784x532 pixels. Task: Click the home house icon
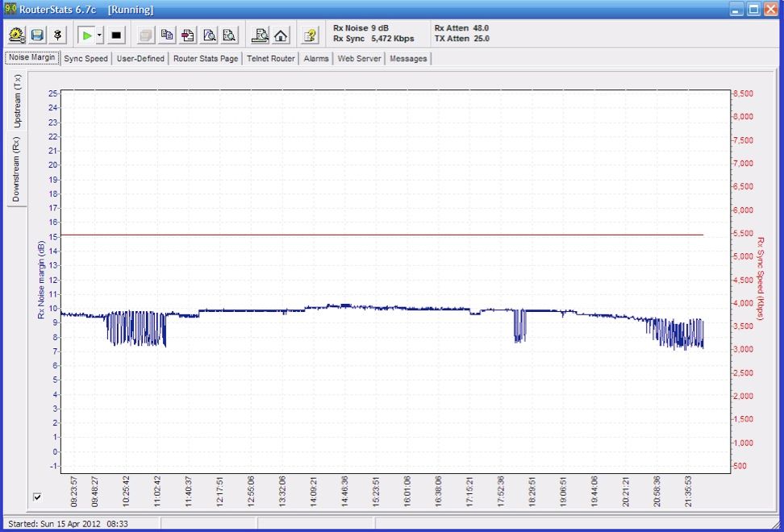[x=281, y=35]
